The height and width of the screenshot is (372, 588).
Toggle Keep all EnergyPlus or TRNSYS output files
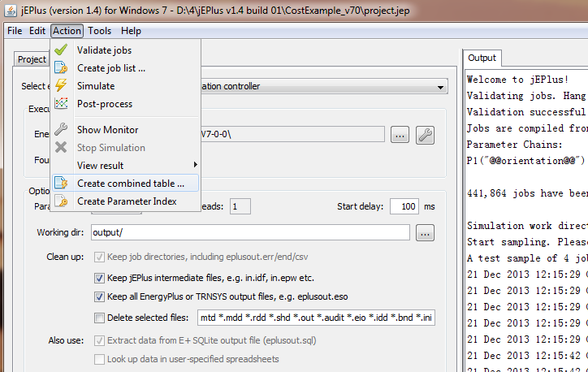click(x=99, y=296)
